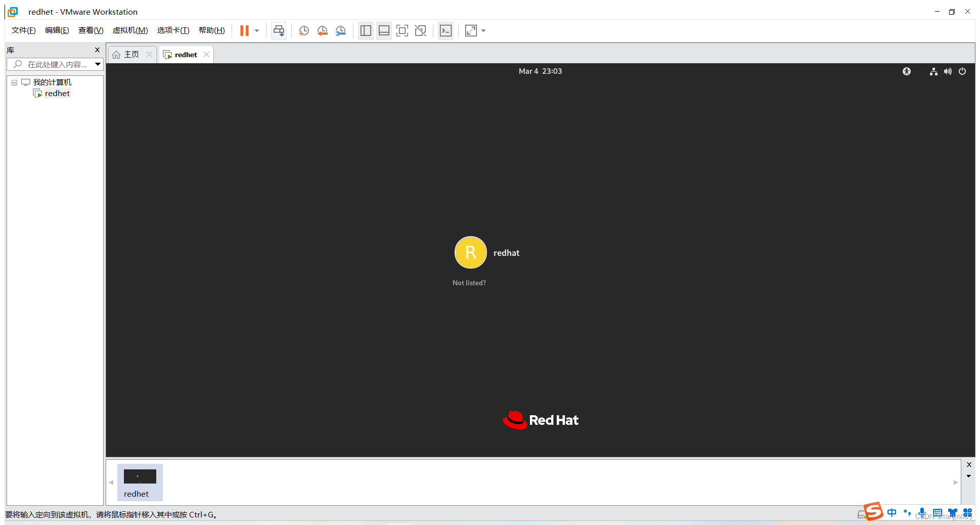Click the Sogou input method logo
Screen dimensions: 980x525
pos(873,511)
